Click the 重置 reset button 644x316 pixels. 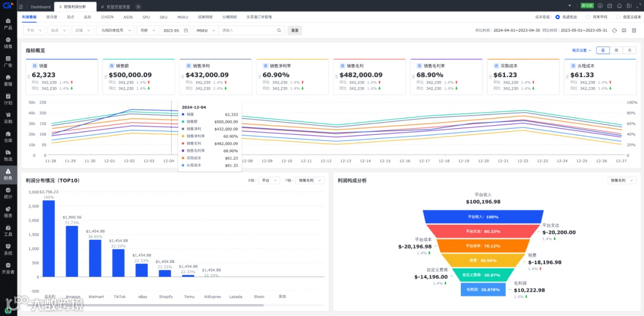(295, 30)
